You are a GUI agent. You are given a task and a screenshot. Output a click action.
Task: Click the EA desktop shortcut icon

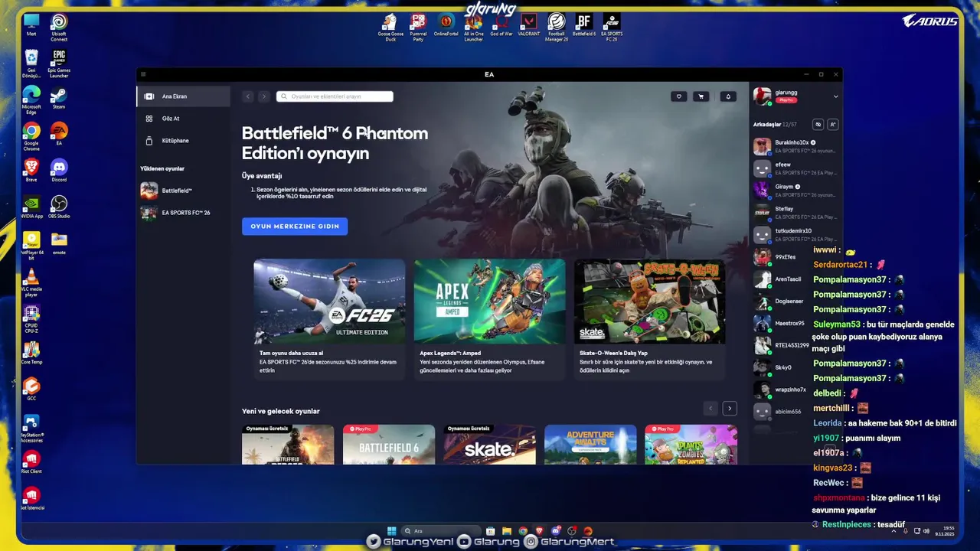[x=59, y=134]
